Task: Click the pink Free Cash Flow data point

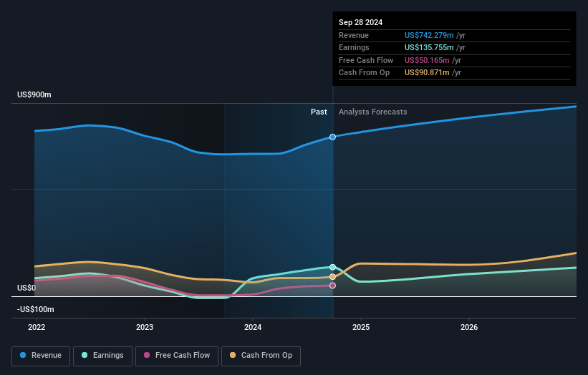Action: click(x=332, y=286)
